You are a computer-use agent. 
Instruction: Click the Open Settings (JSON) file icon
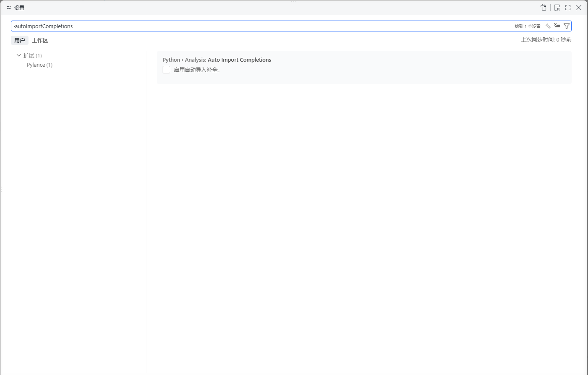tap(544, 8)
